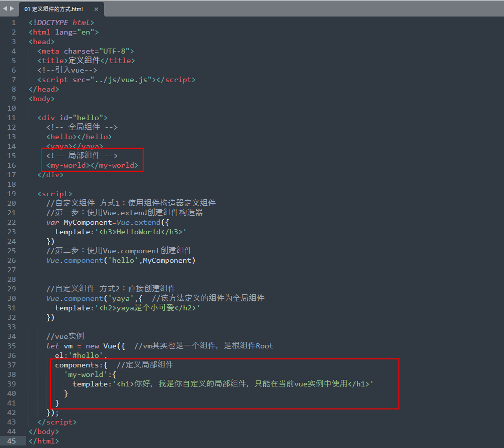Click the <!DOCTYPE html> line

coord(62,23)
